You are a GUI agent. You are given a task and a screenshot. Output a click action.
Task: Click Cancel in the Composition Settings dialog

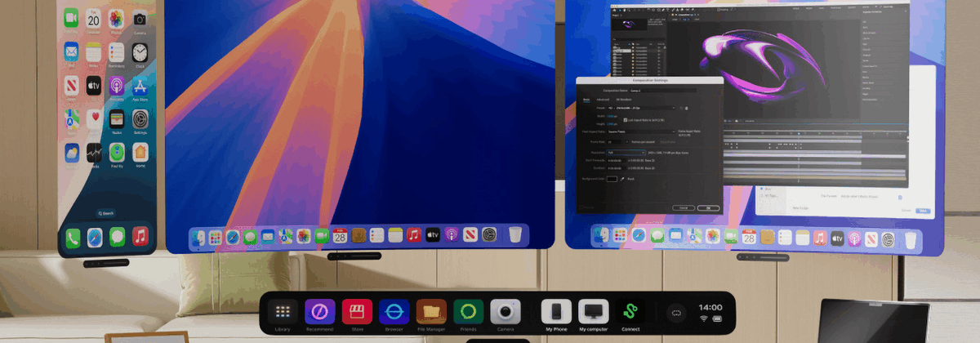(684, 207)
